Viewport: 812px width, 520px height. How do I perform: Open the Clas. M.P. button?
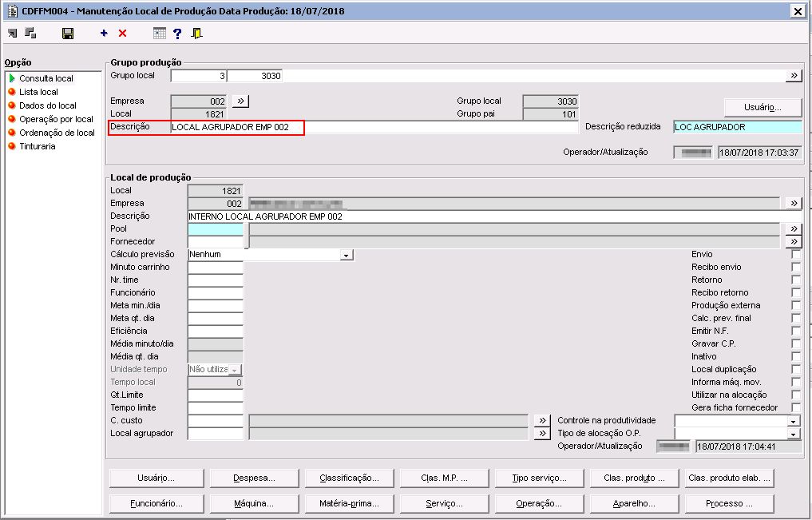pyautogui.click(x=444, y=478)
